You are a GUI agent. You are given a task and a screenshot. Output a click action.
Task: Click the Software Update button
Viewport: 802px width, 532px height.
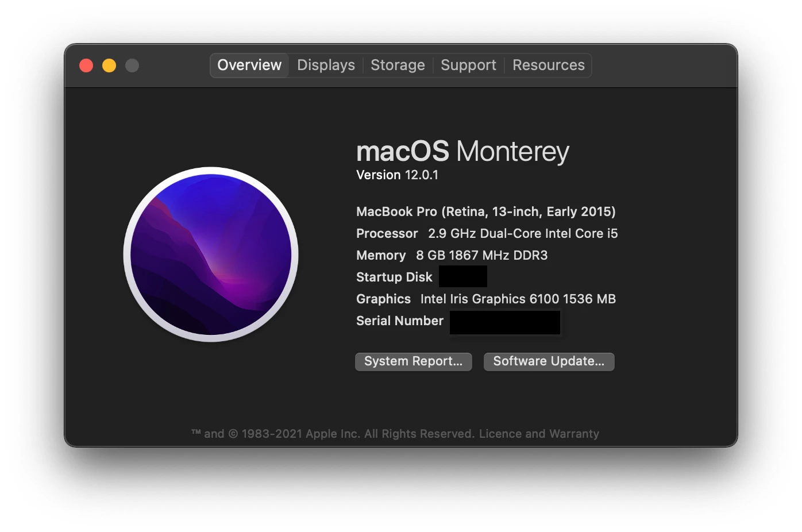click(549, 361)
